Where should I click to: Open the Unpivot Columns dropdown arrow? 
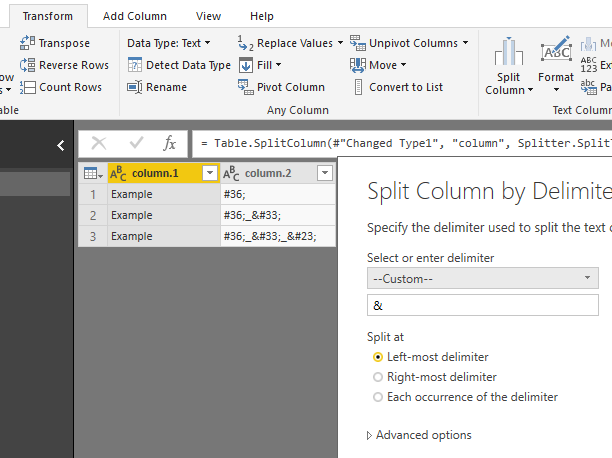coord(465,43)
